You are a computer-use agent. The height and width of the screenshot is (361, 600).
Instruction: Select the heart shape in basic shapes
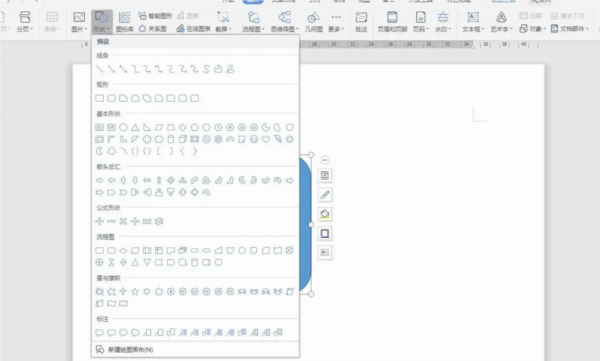point(266,139)
